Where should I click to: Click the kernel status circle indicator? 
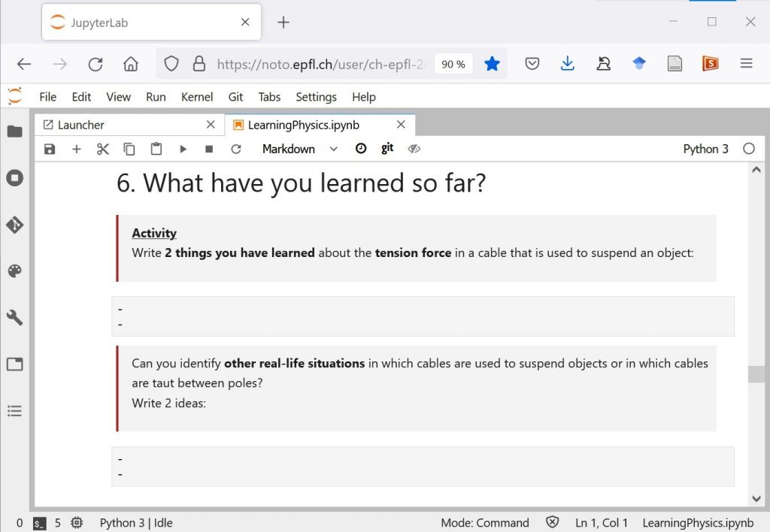point(748,149)
